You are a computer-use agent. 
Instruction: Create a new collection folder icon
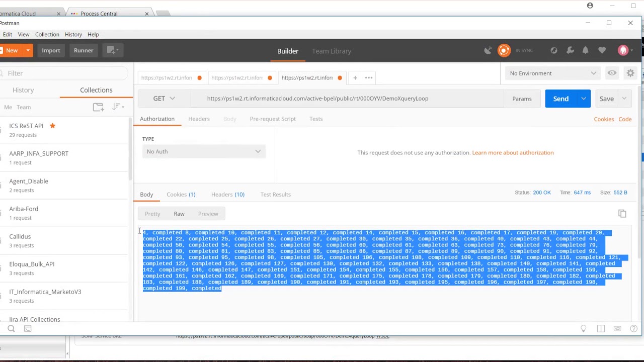pos(98,107)
